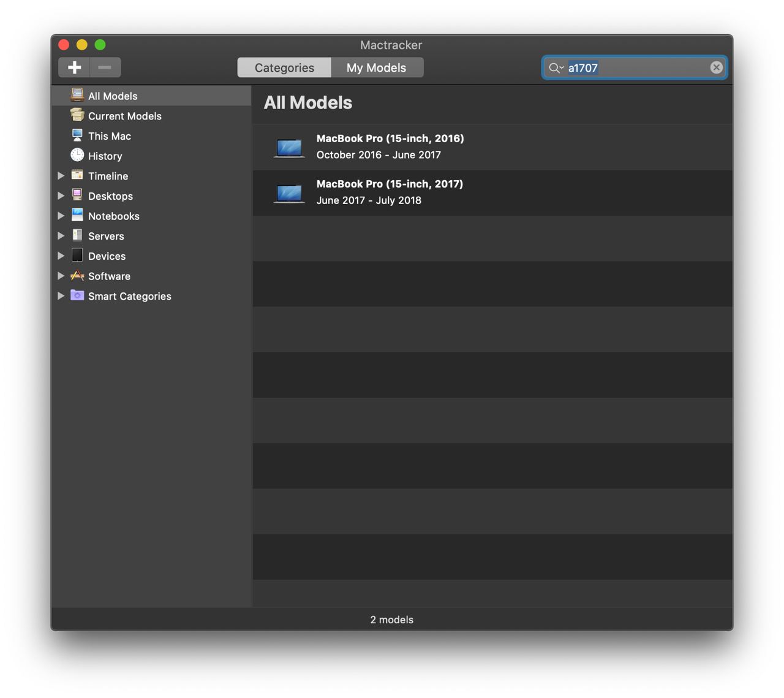
Task: Expand the Smart Categories group
Action: point(61,296)
